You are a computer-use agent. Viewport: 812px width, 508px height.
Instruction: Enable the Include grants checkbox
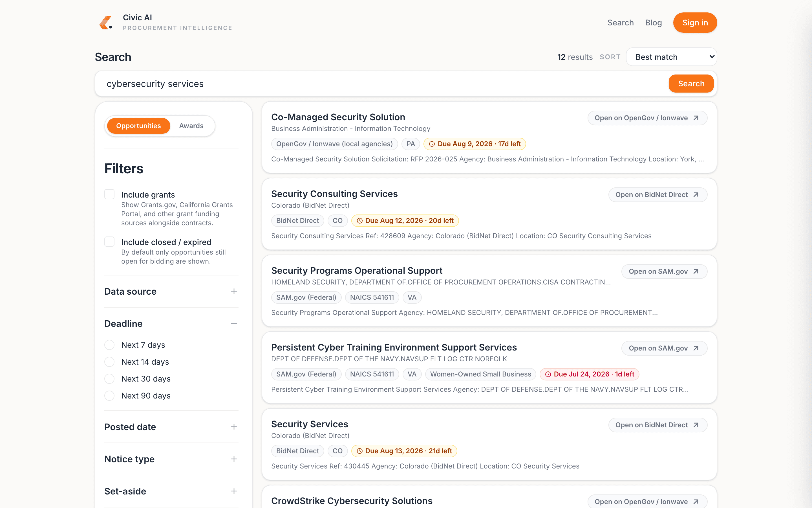coord(109,194)
